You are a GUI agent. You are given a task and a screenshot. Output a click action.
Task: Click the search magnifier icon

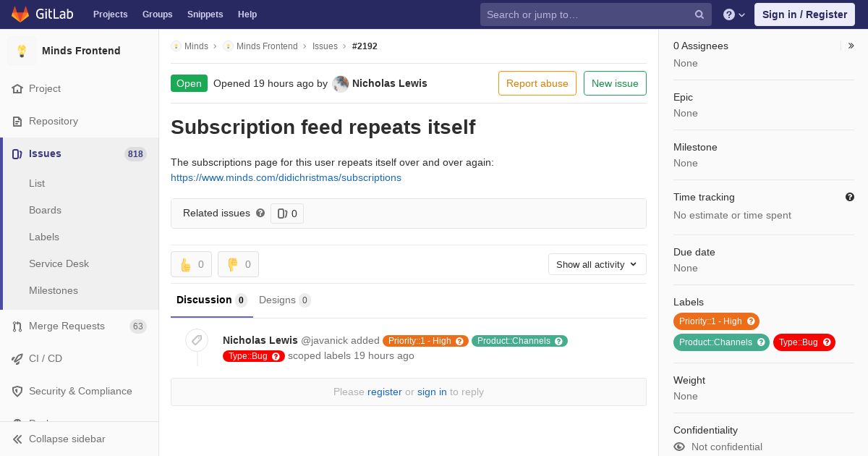(x=699, y=14)
